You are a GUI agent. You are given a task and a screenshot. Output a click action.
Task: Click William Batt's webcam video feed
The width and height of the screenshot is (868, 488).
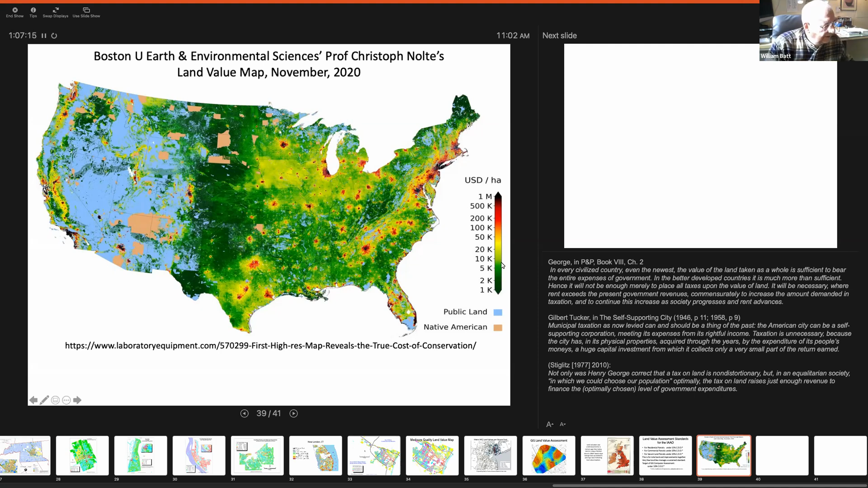pyautogui.click(x=813, y=30)
